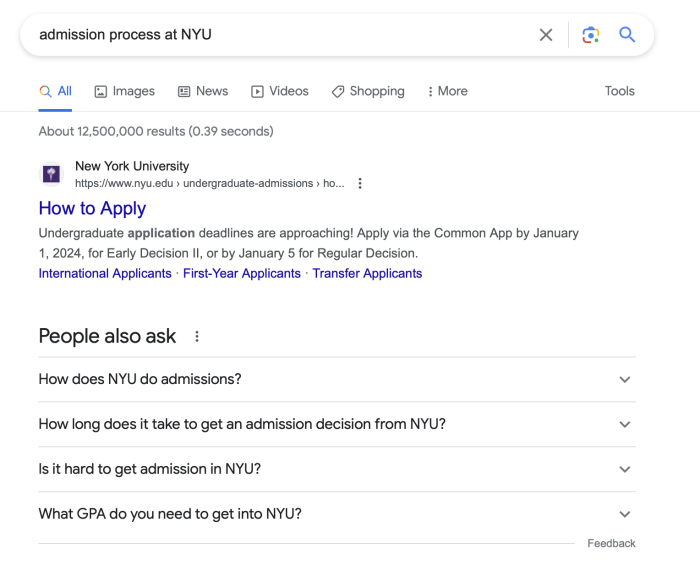Switch to the Images tab

click(125, 91)
